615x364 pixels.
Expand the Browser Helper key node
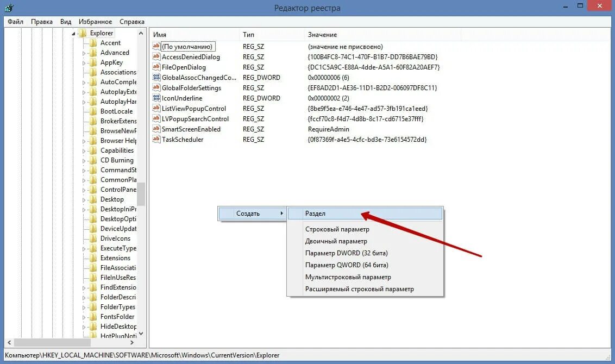(84, 141)
